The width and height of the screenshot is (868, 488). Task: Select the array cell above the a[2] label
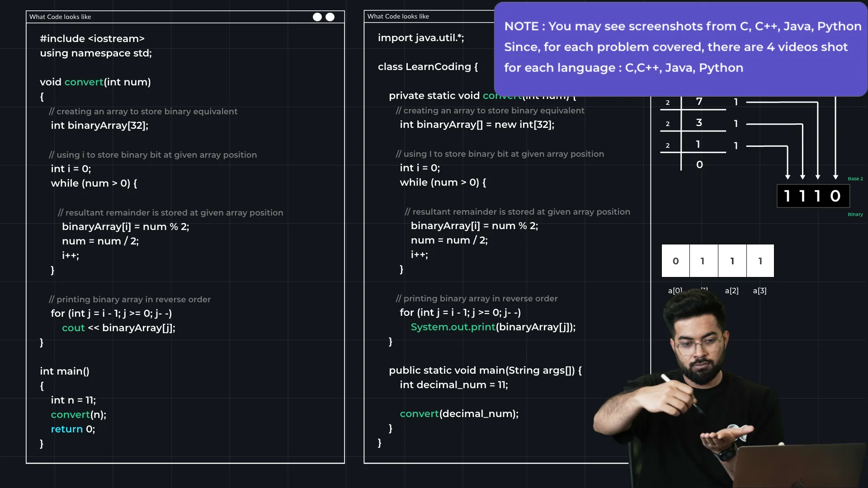point(732,261)
